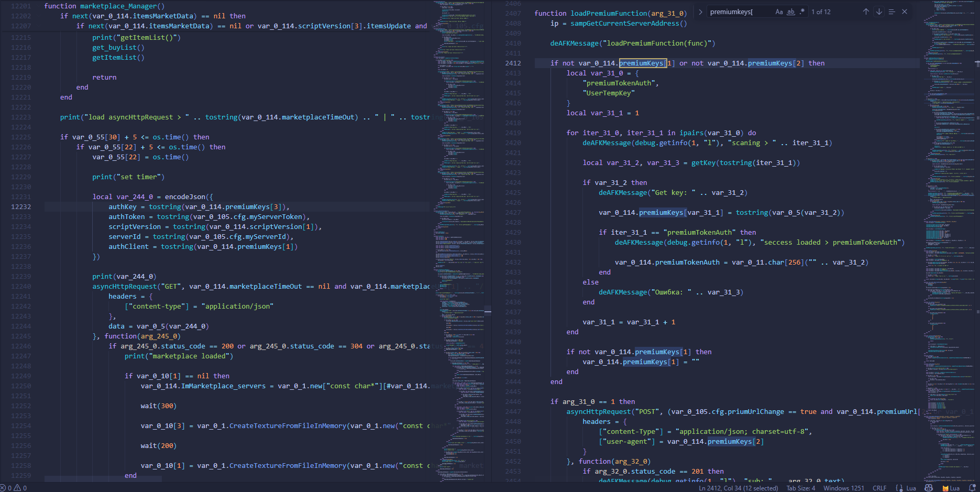
Task: Click line number 12232 in left editor
Action: pyautogui.click(x=21, y=206)
